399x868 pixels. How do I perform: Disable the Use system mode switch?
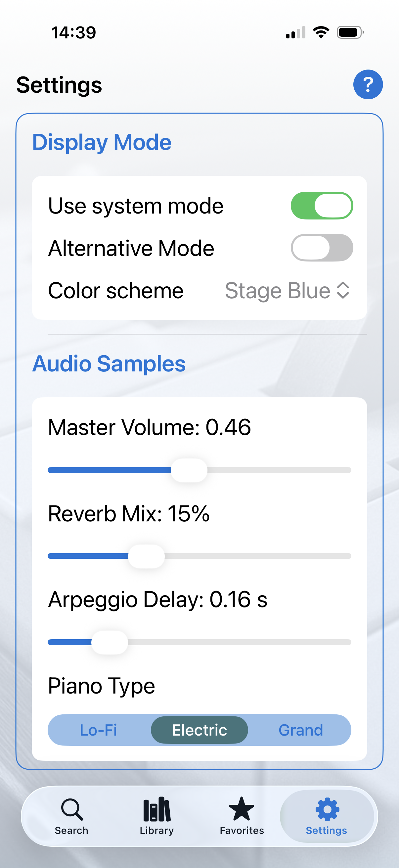coord(322,206)
